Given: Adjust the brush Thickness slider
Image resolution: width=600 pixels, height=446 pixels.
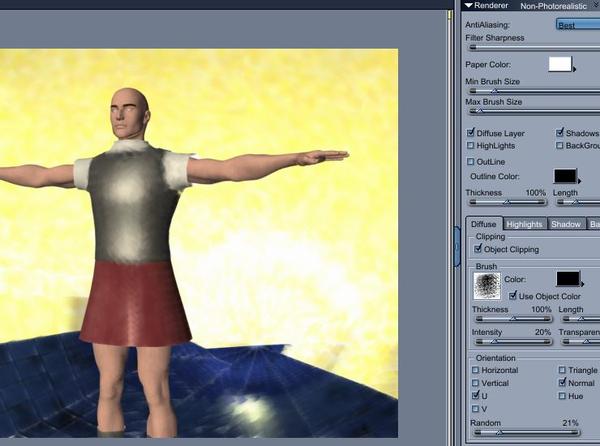Looking at the screenshot, I should click(x=513, y=319).
